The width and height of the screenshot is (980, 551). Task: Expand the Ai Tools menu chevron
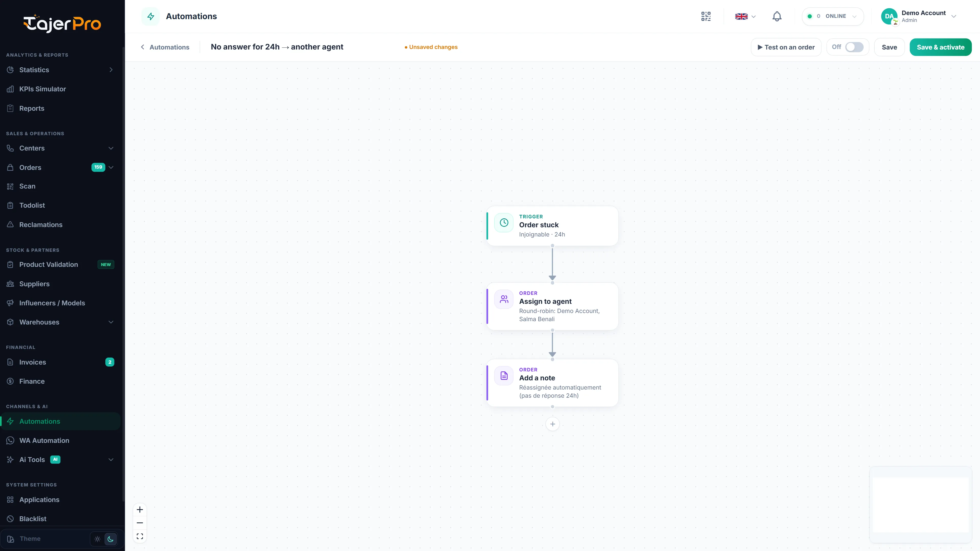coord(111,459)
